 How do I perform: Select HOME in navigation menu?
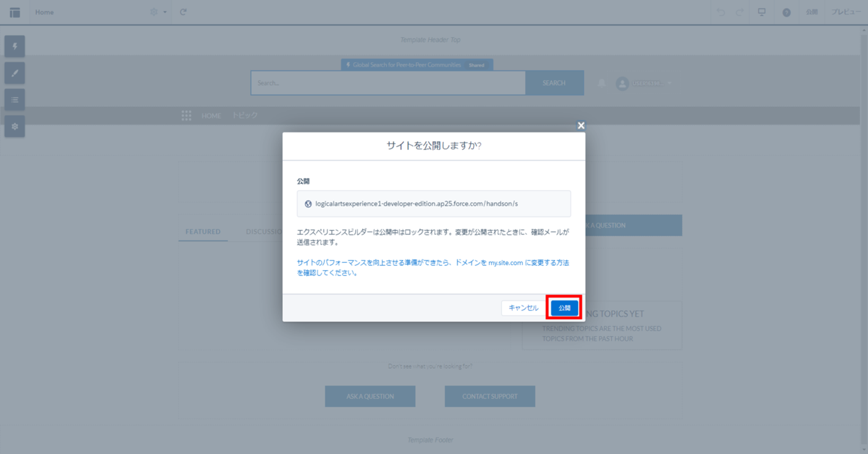[211, 116]
